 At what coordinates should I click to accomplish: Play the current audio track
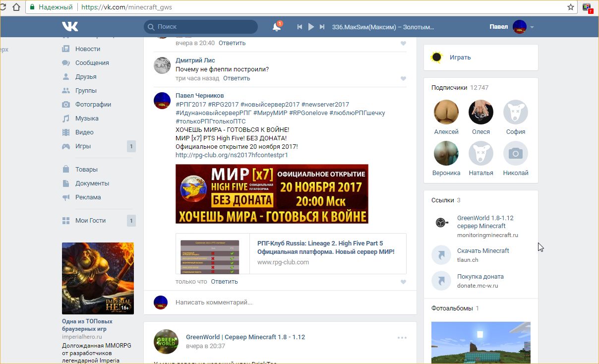(311, 27)
